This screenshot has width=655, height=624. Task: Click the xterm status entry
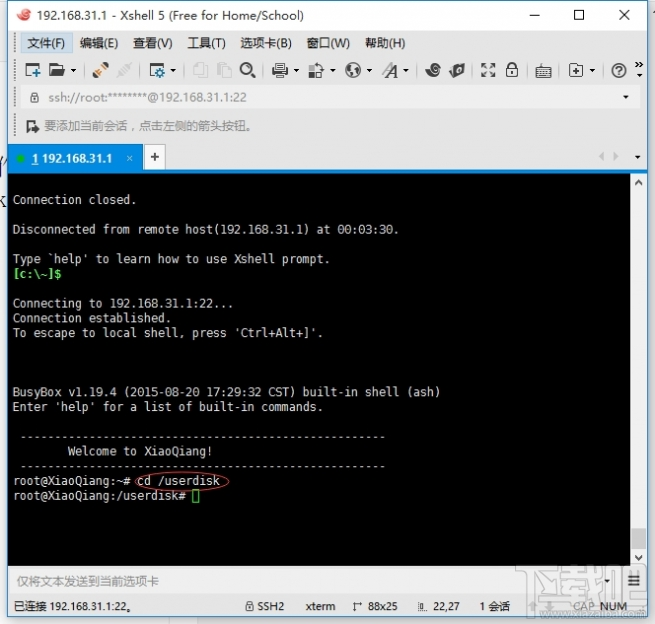[x=320, y=606]
